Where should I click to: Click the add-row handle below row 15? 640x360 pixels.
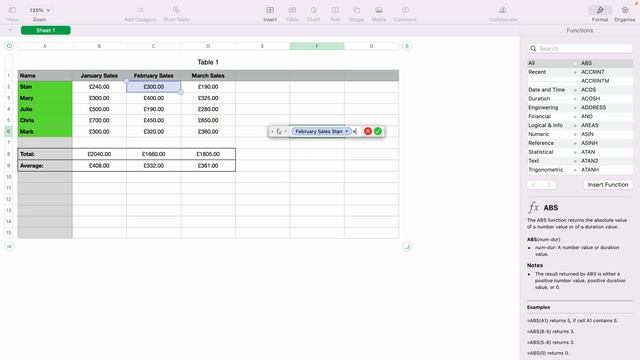click(x=9, y=246)
